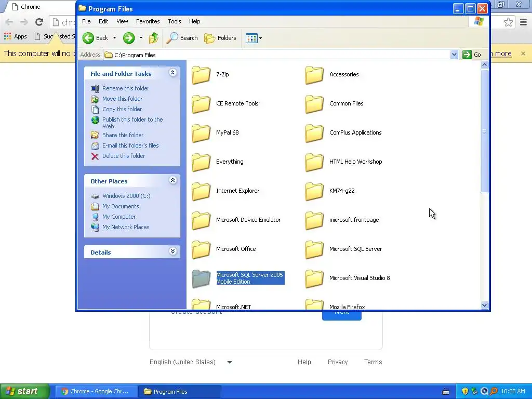Open the Search magnifier tool
Image resolution: width=532 pixels, height=399 pixels.
pos(172,38)
